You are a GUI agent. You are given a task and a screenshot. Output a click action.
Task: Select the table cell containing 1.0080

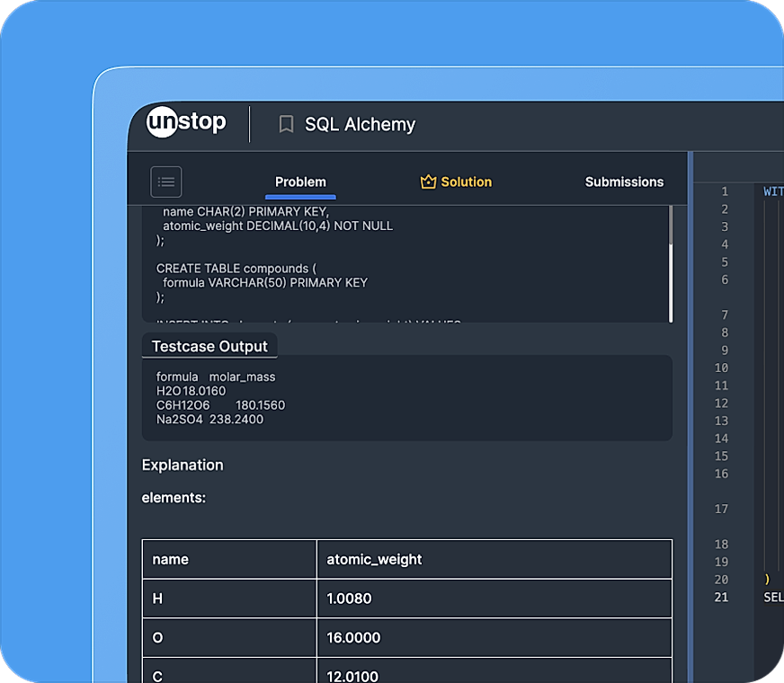[x=349, y=599]
